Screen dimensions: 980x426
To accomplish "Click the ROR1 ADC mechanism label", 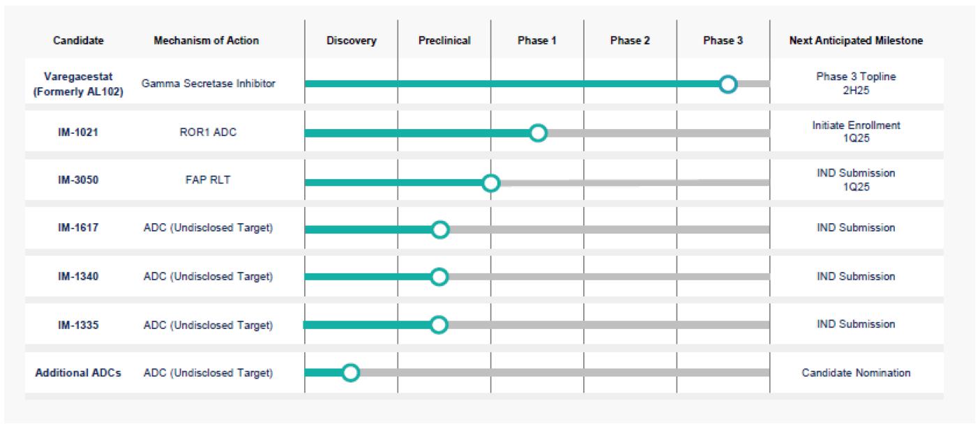I will (208, 132).
